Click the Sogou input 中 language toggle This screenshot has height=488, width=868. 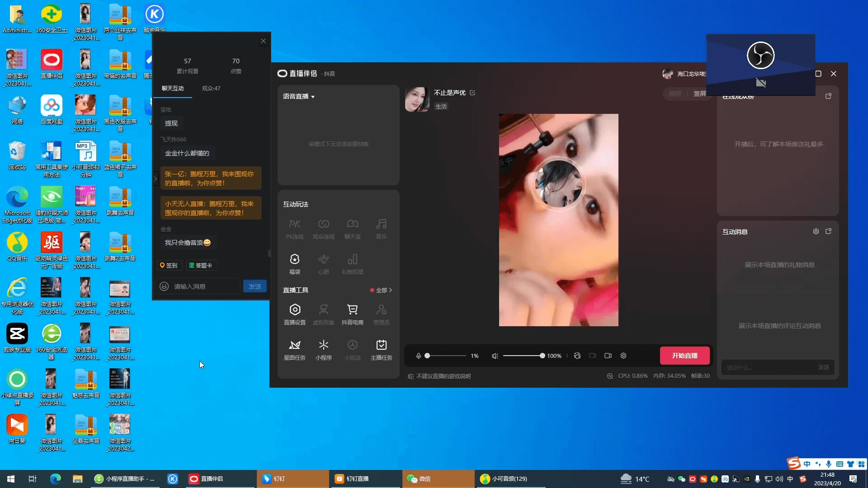pyautogui.click(x=807, y=464)
